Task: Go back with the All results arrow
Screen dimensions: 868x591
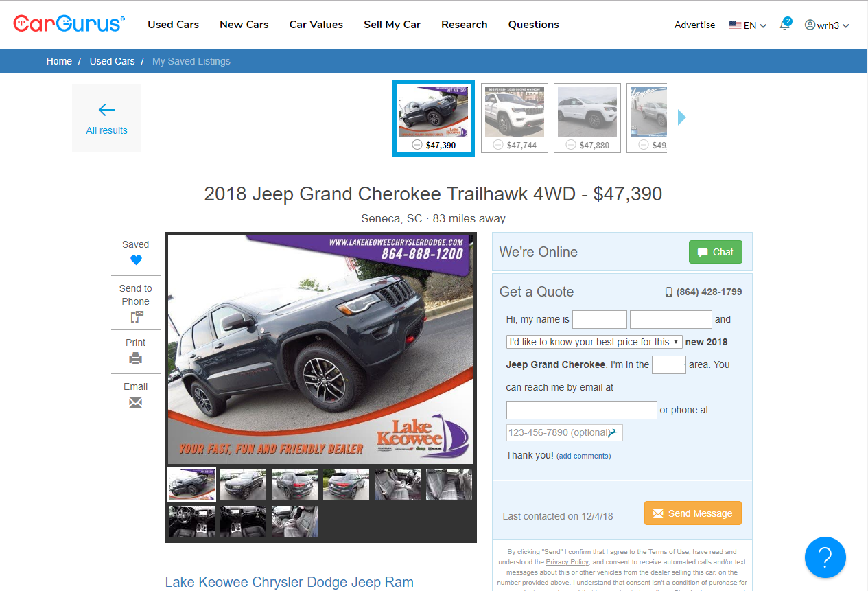Action: point(106,117)
